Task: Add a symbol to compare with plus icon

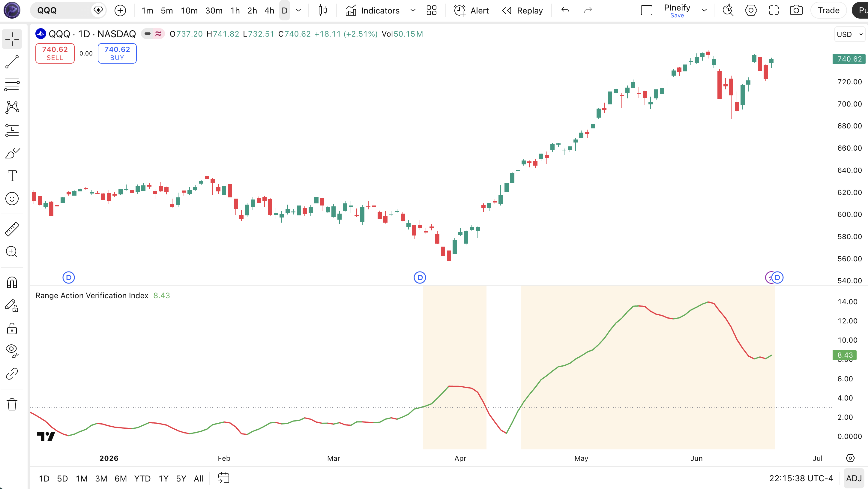Action: pyautogui.click(x=120, y=10)
